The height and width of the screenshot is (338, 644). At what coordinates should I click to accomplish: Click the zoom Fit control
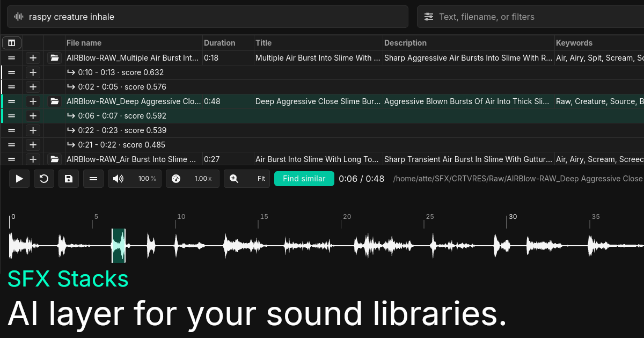(x=247, y=179)
